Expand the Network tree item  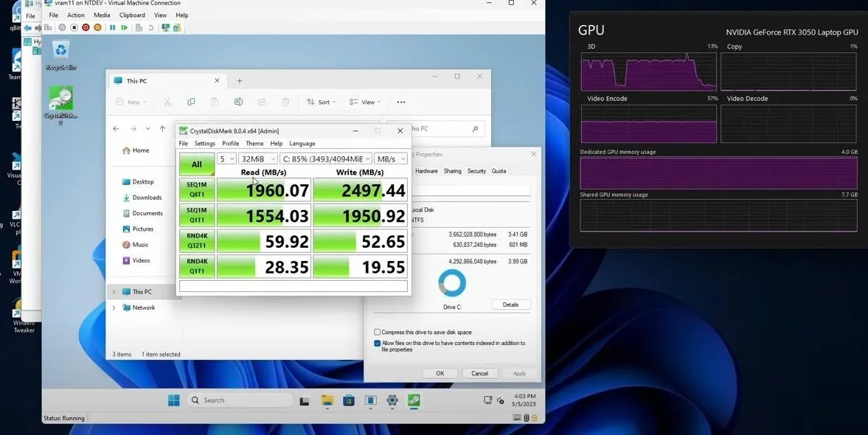pos(114,307)
